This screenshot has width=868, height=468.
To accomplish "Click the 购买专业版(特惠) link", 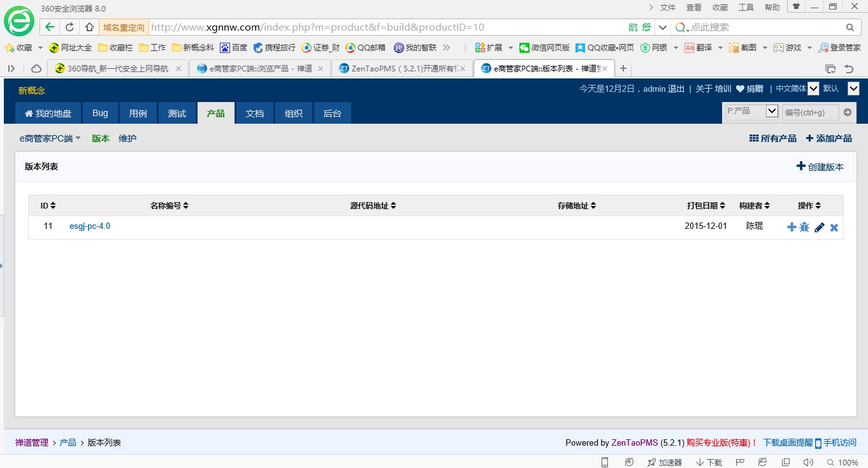I will pyautogui.click(x=722, y=442).
